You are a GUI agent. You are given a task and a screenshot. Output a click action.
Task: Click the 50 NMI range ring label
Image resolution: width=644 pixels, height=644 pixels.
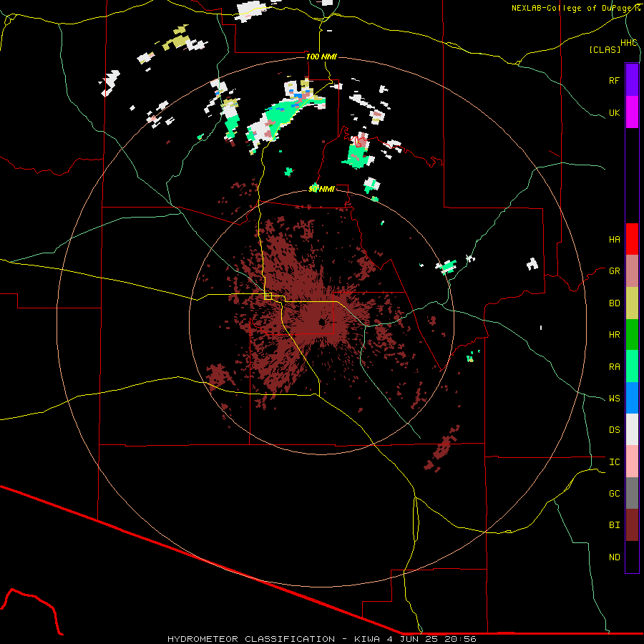point(321,189)
